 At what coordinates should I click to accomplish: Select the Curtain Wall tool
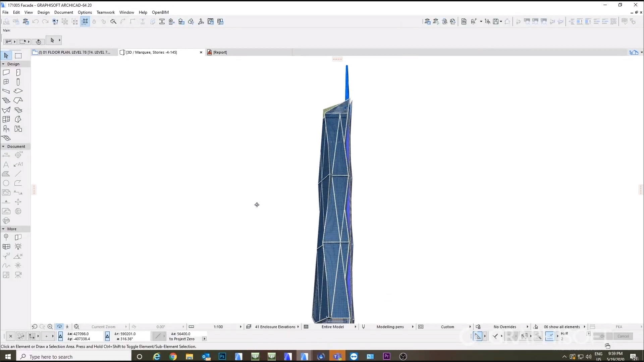pos(6,119)
